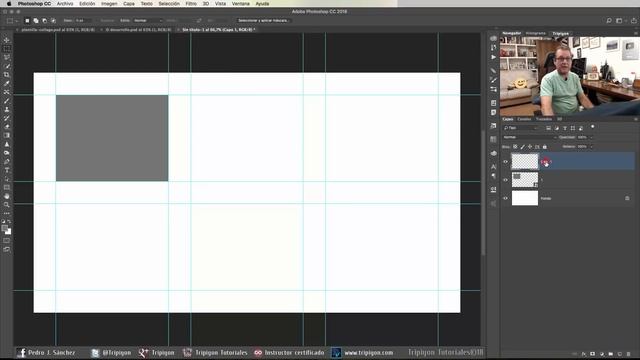The height and width of the screenshot is (360, 640).
Task: Toggle pixel layer filter icon
Action: tap(549, 128)
